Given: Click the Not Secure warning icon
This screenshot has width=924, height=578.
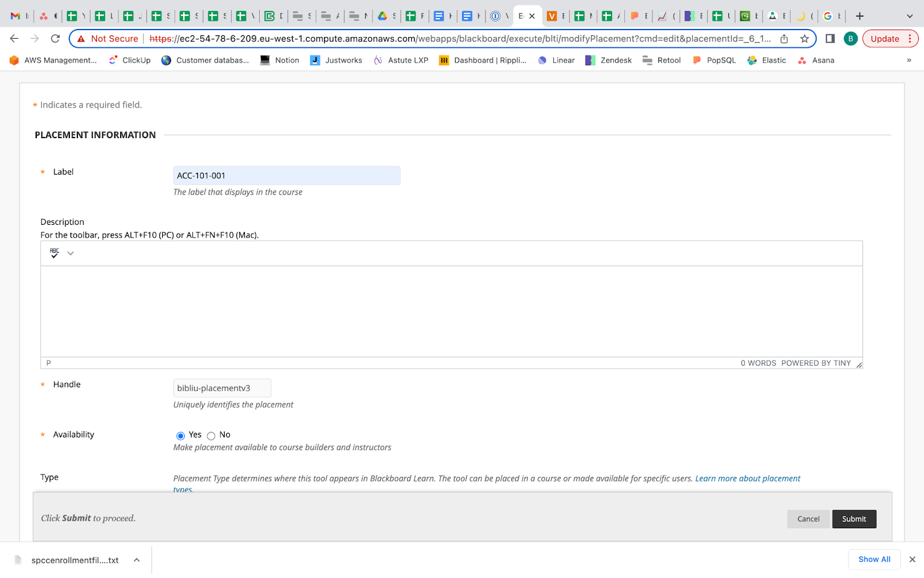Looking at the screenshot, I should point(81,39).
